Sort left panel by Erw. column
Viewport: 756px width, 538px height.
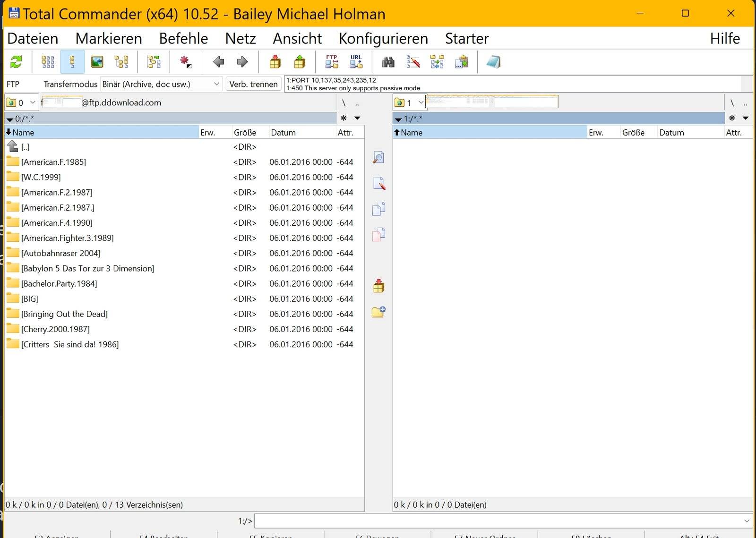215,132
